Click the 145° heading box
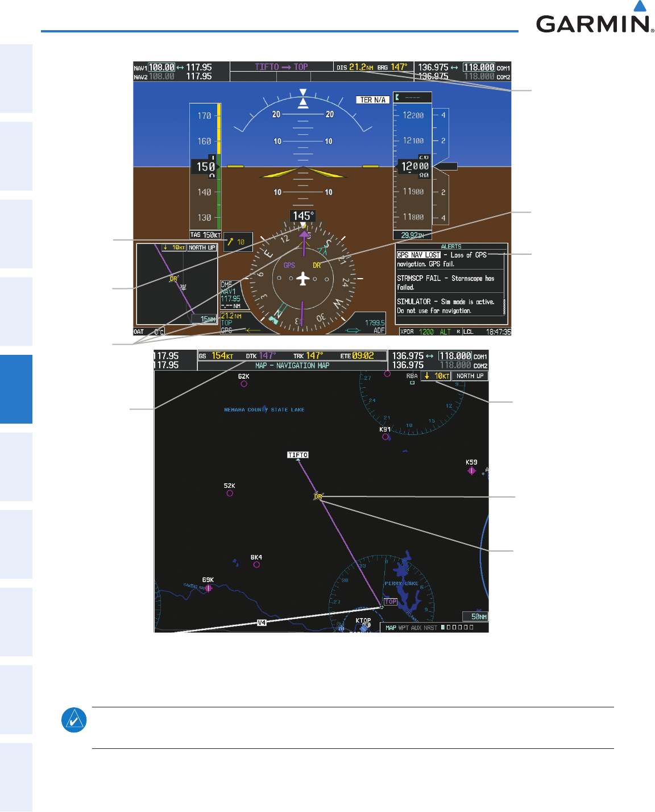This screenshot has height=812, width=655. (302, 216)
